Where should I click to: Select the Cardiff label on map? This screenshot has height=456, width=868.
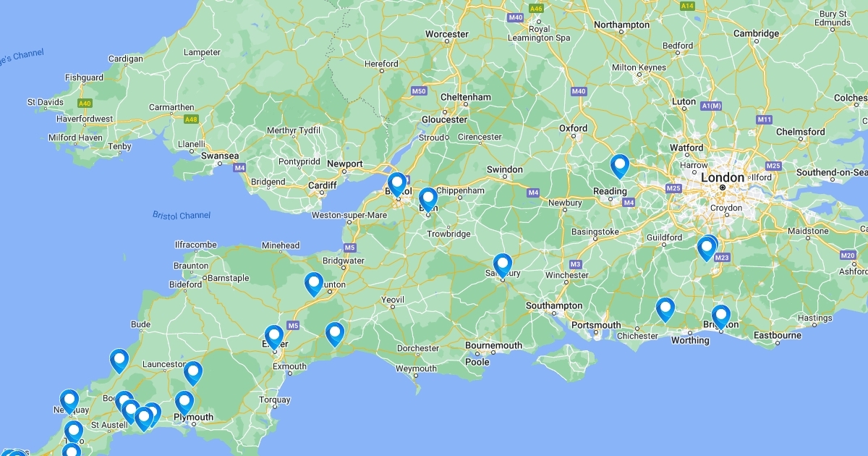tap(323, 185)
